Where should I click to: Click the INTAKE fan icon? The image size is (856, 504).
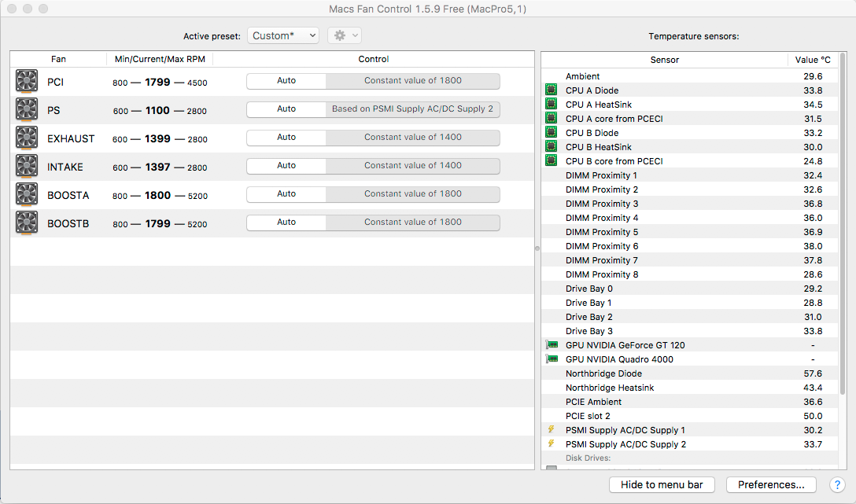[x=27, y=167]
